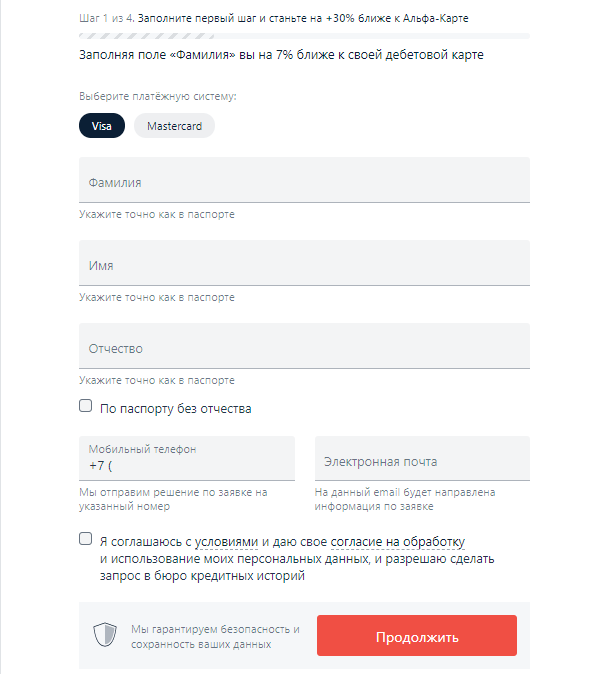The height and width of the screenshot is (674, 607).
Task: Open the "условиями" link
Action: tap(226, 542)
